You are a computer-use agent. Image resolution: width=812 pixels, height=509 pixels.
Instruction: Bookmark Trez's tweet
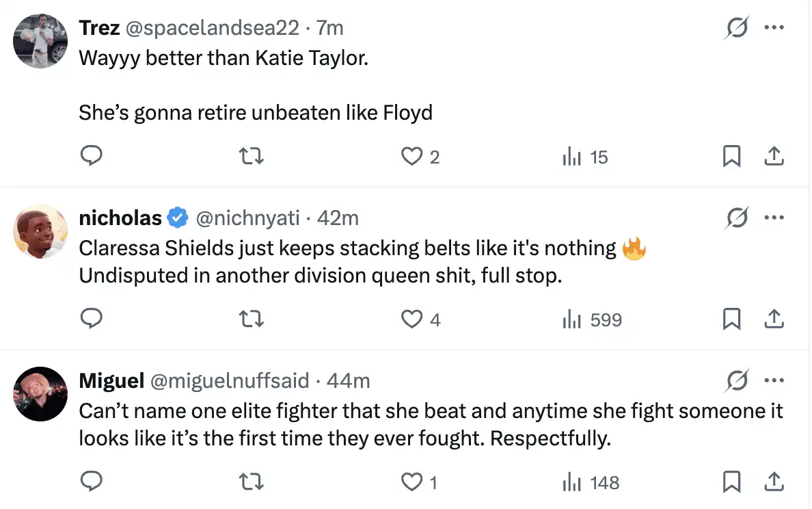pos(731,157)
